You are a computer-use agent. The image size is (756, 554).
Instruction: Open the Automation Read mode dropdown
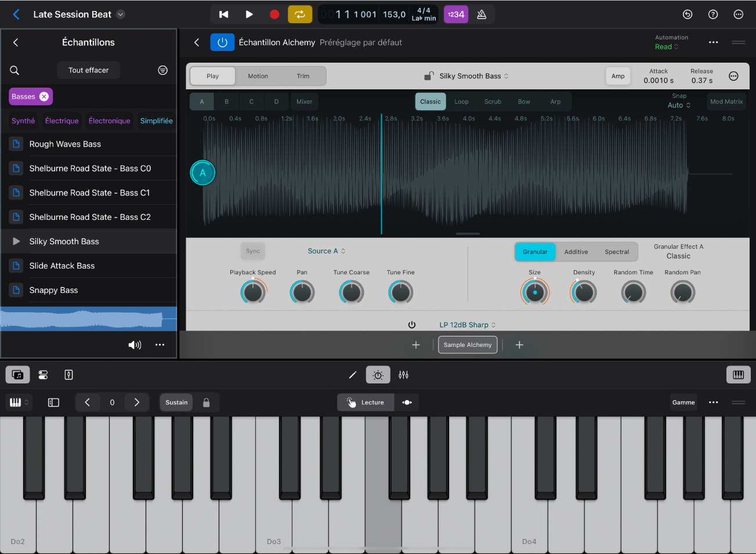[x=667, y=46]
